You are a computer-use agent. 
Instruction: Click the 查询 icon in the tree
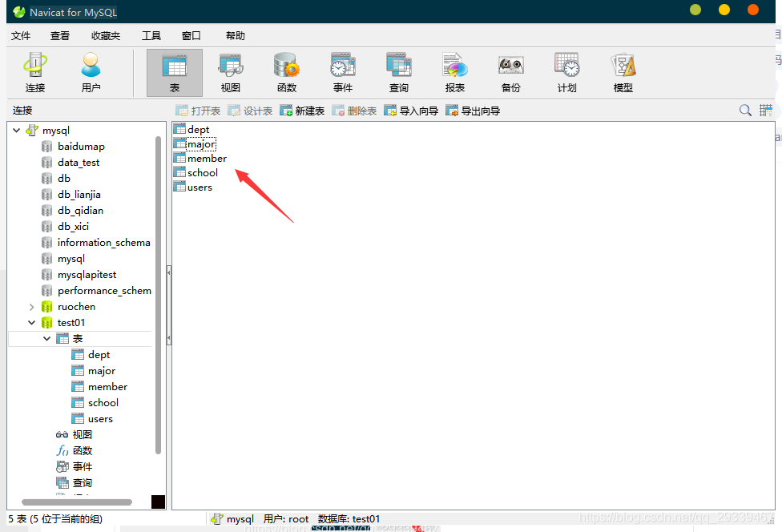62,482
